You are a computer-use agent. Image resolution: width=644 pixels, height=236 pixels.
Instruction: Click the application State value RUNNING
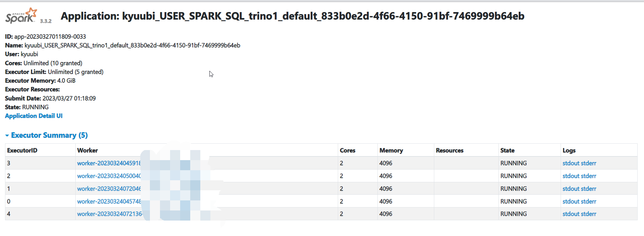35,107
